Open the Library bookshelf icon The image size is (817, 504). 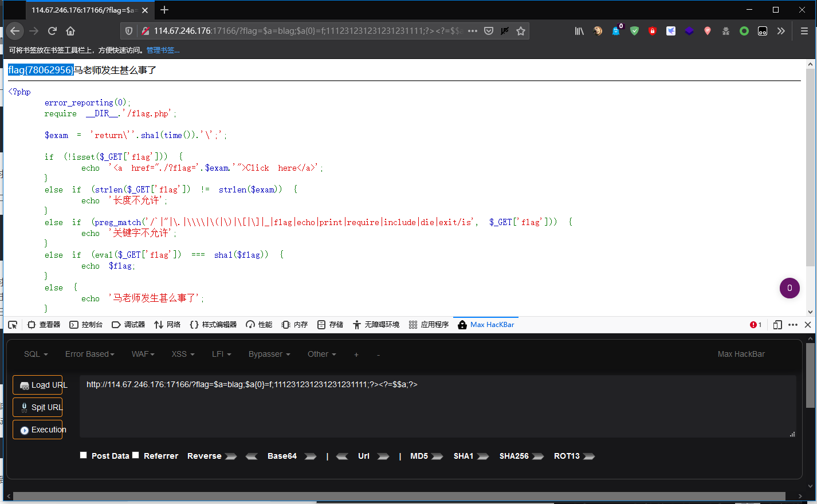tap(579, 31)
